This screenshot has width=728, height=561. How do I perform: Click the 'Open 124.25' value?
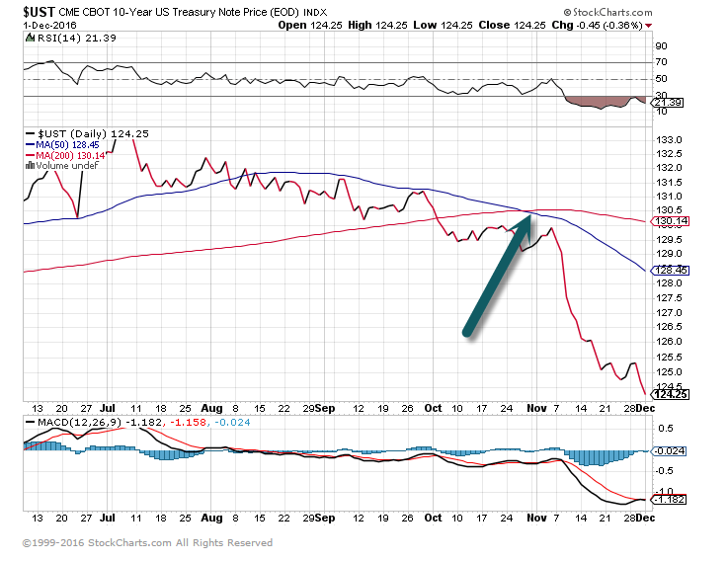point(310,25)
